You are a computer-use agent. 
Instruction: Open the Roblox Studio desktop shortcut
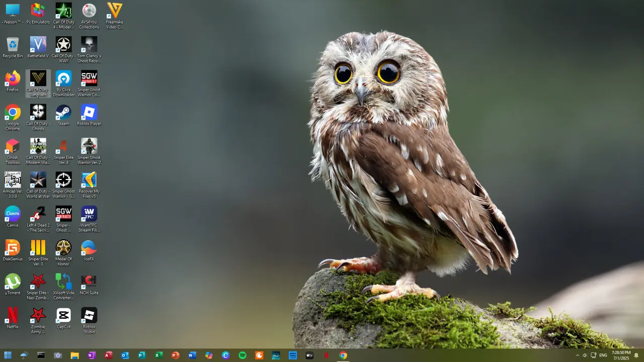click(89, 321)
